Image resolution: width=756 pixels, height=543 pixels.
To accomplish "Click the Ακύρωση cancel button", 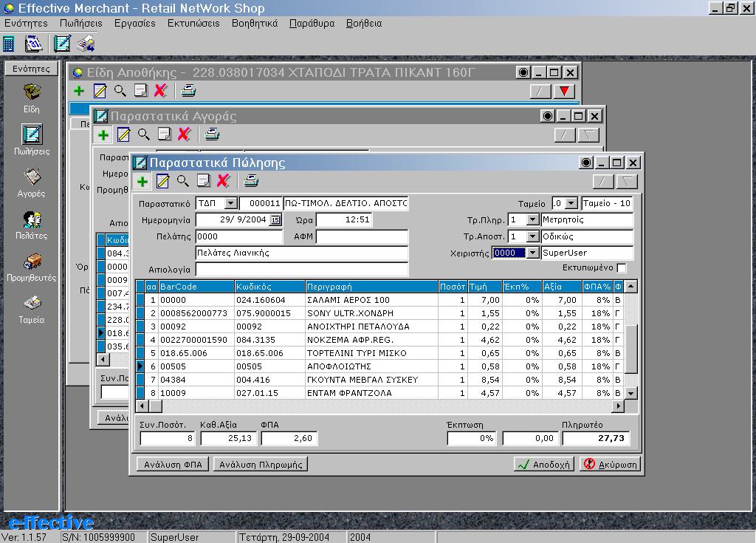I will point(610,465).
